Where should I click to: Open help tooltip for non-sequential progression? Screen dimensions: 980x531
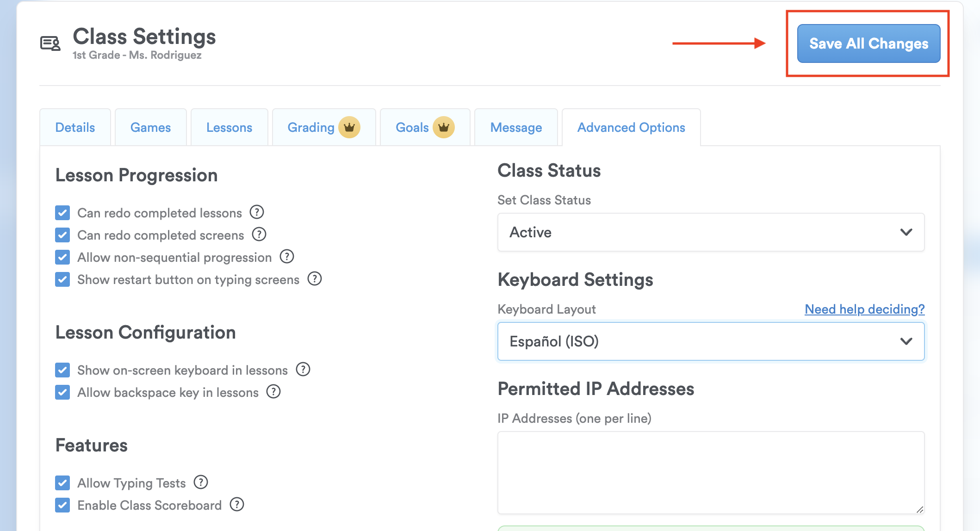287,257
